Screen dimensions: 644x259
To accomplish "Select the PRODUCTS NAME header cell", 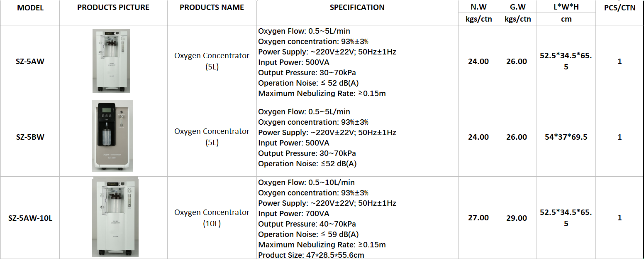I will [212, 13].
